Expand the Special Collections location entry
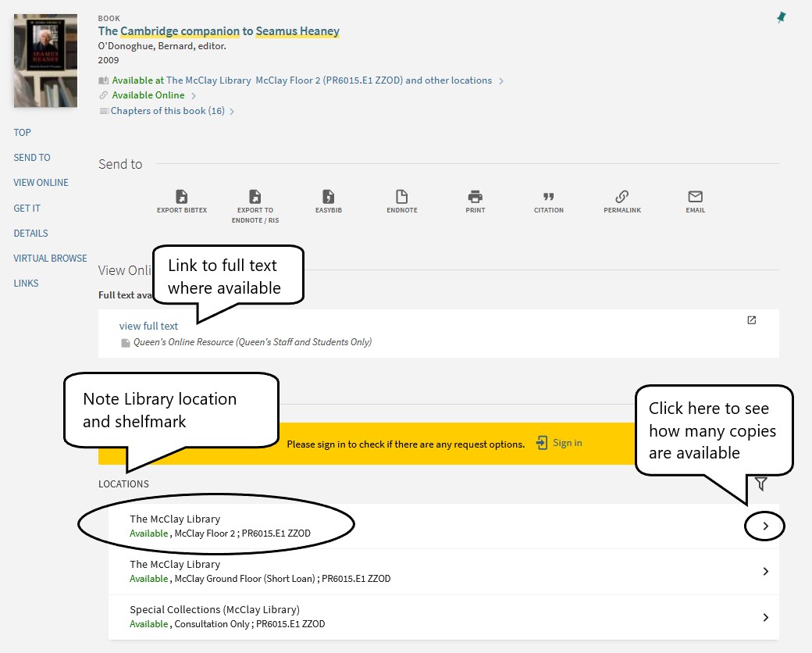The image size is (812, 653). (764, 617)
